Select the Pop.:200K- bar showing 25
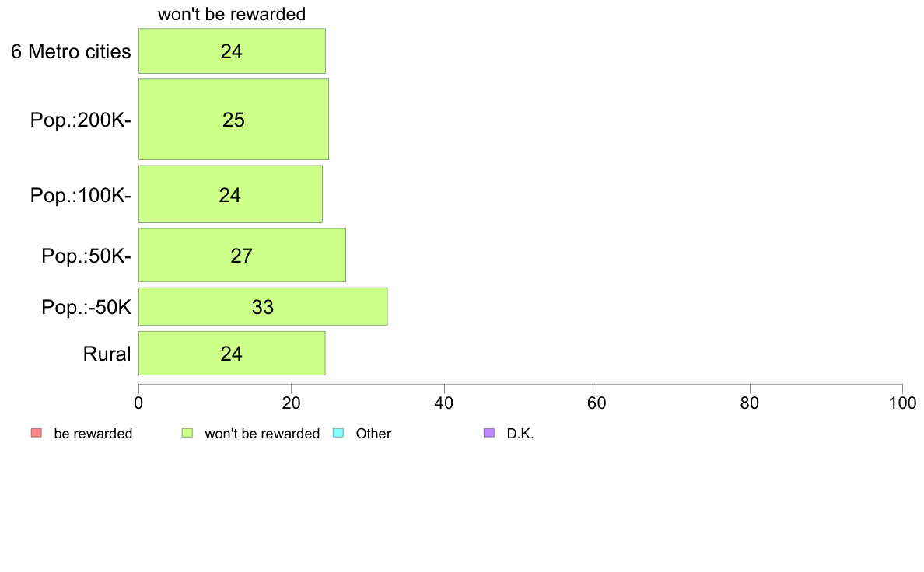This screenshot has width=924, height=572. click(x=234, y=120)
